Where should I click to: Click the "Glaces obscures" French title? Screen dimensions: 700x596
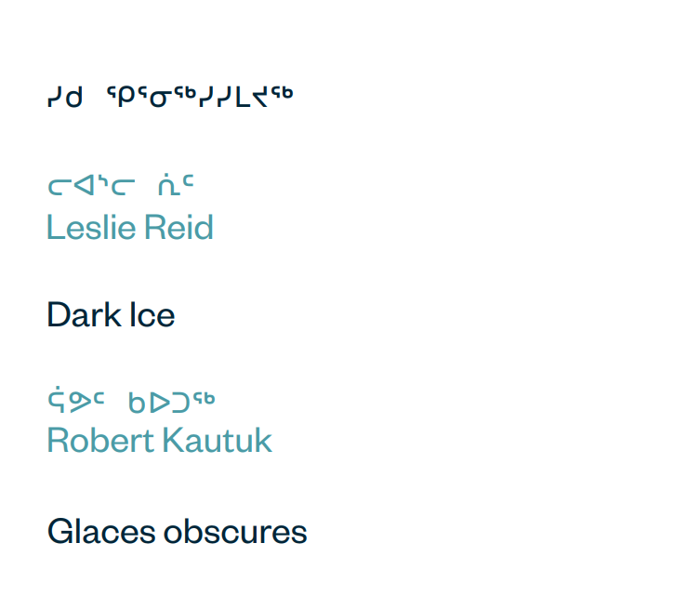177,532
